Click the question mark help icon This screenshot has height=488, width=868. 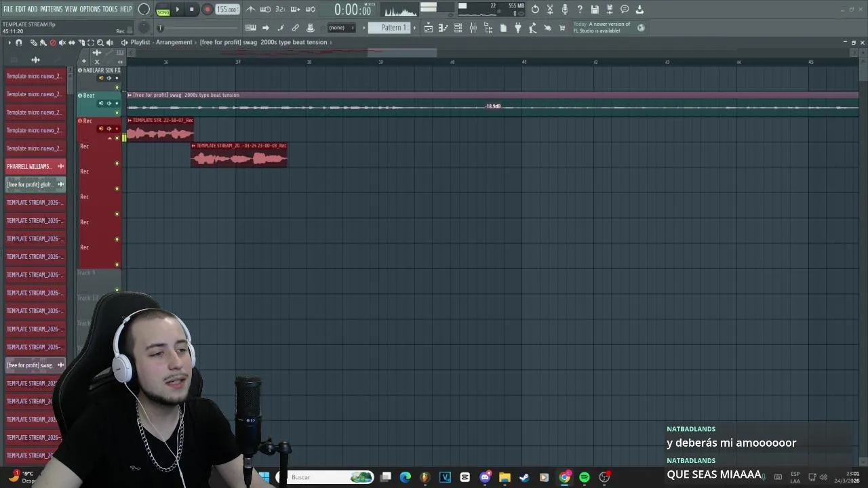pyautogui.click(x=580, y=9)
